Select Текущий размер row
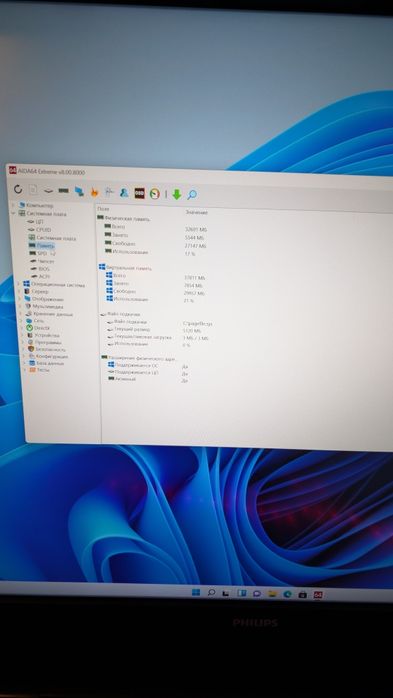393x698 pixels. click(129, 329)
